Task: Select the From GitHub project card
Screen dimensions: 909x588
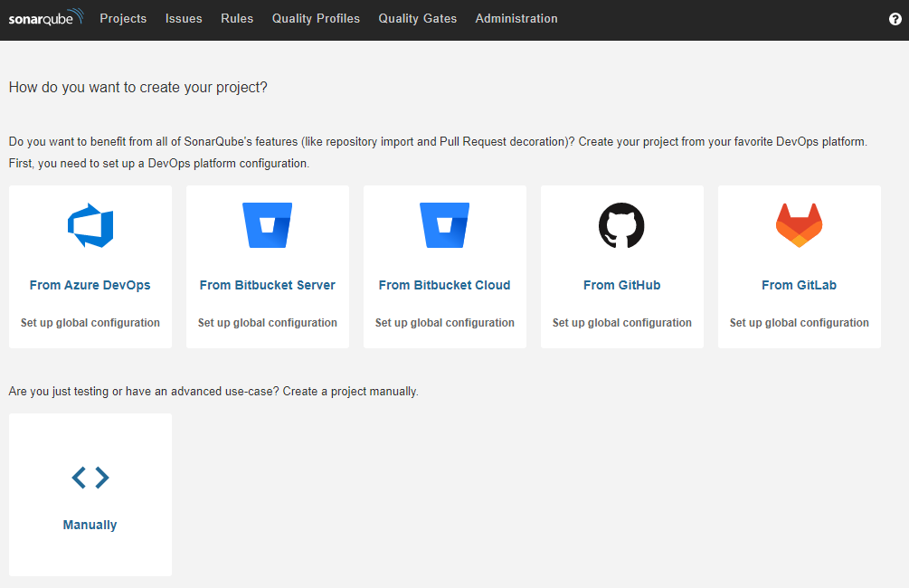Action: tap(621, 266)
